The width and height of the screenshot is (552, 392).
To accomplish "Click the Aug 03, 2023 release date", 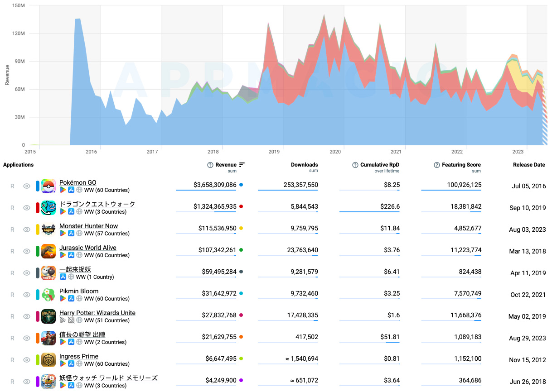I will click(x=528, y=230).
